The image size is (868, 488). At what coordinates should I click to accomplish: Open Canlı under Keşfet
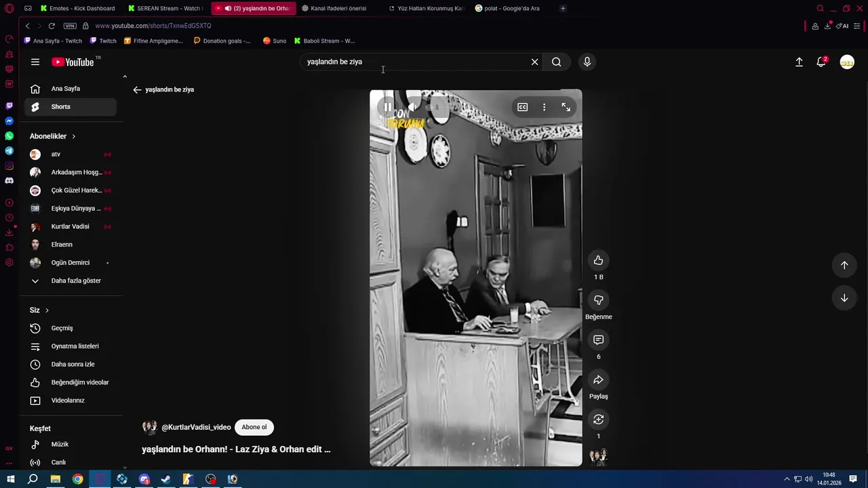tap(71, 462)
